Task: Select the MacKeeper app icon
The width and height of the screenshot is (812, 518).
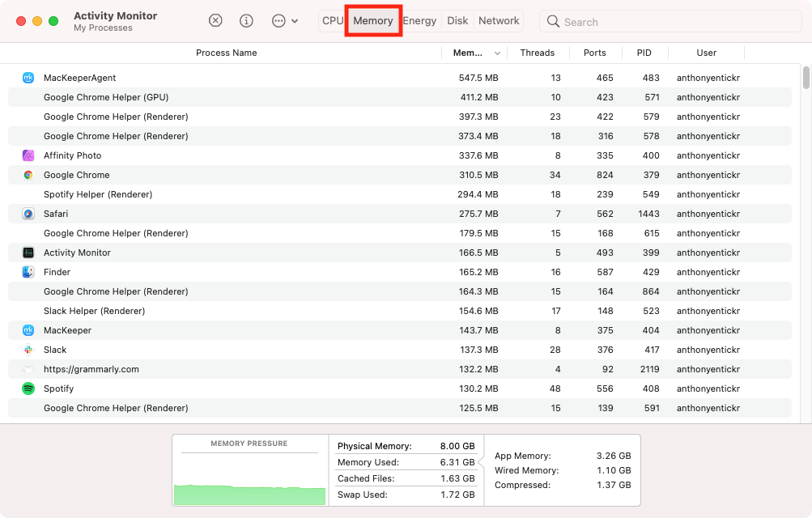Action: tap(28, 330)
